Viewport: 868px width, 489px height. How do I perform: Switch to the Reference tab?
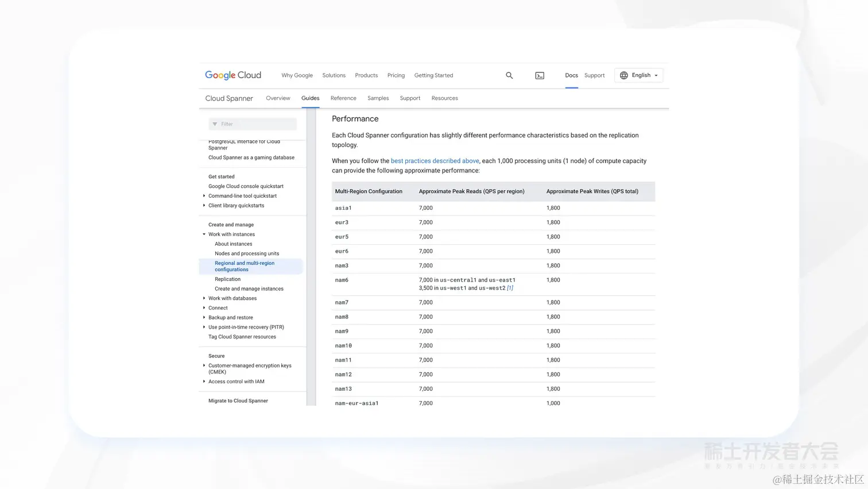(x=343, y=98)
